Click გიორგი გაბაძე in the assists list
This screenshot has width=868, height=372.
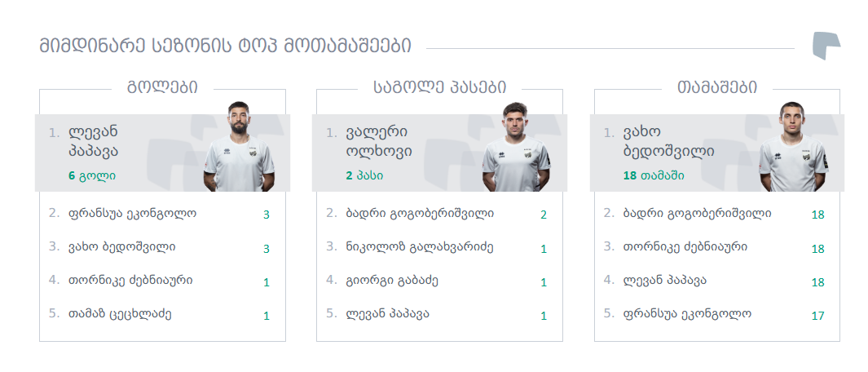[392, 280]
